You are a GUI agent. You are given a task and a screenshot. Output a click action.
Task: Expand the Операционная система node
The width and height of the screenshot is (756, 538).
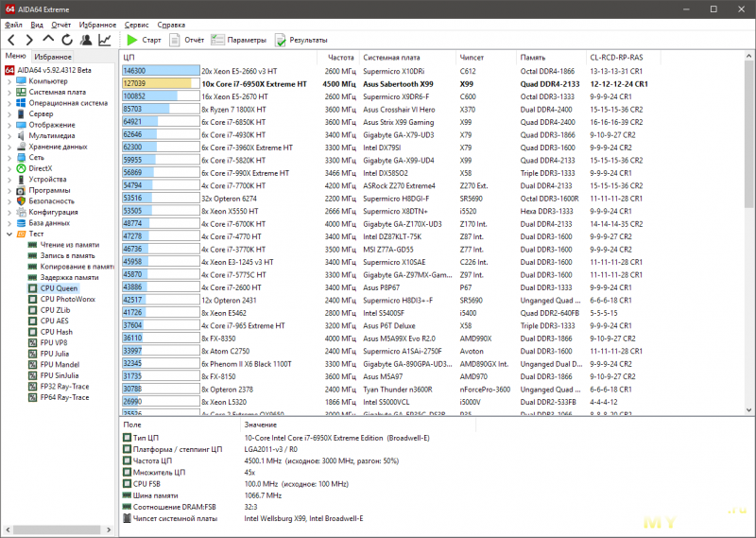9,103
